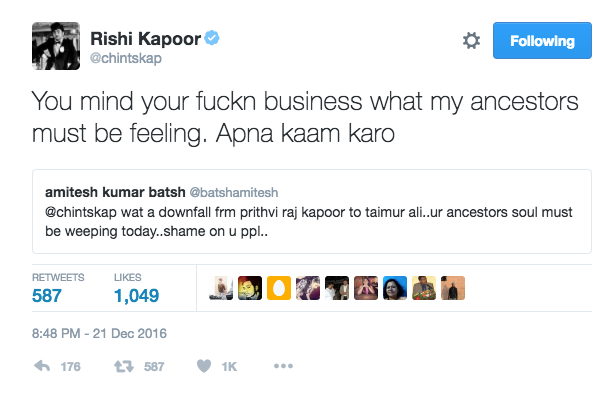This screenshot has height=397, width=614.
Task: Open Rishi Kapoor's profile picture
Action: coord(56,46)
